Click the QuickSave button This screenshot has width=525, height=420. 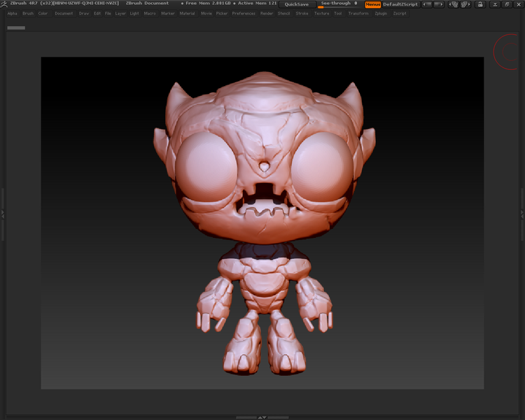pos(297,4)
